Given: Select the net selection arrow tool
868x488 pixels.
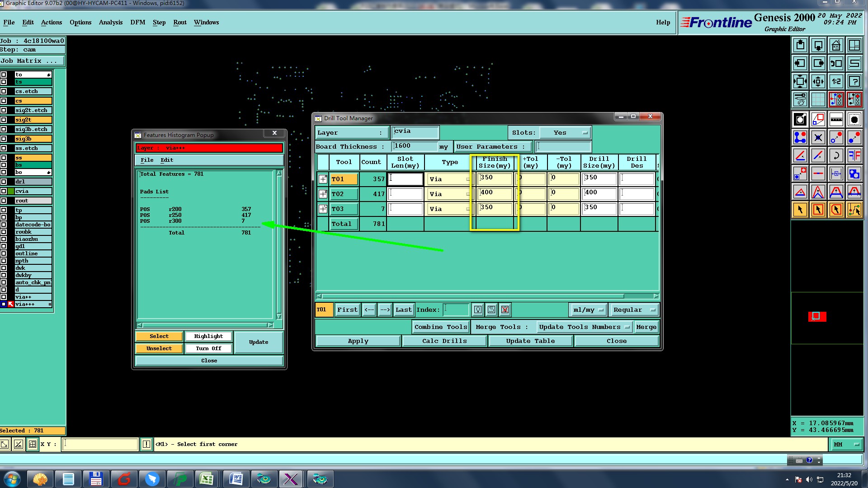Looking at the screenshot, I should coord(854,210).
